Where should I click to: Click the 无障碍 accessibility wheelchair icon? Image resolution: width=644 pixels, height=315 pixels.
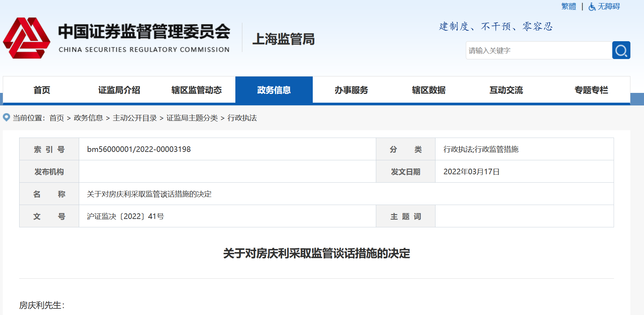pyautogui.click(x=592, y=6)
